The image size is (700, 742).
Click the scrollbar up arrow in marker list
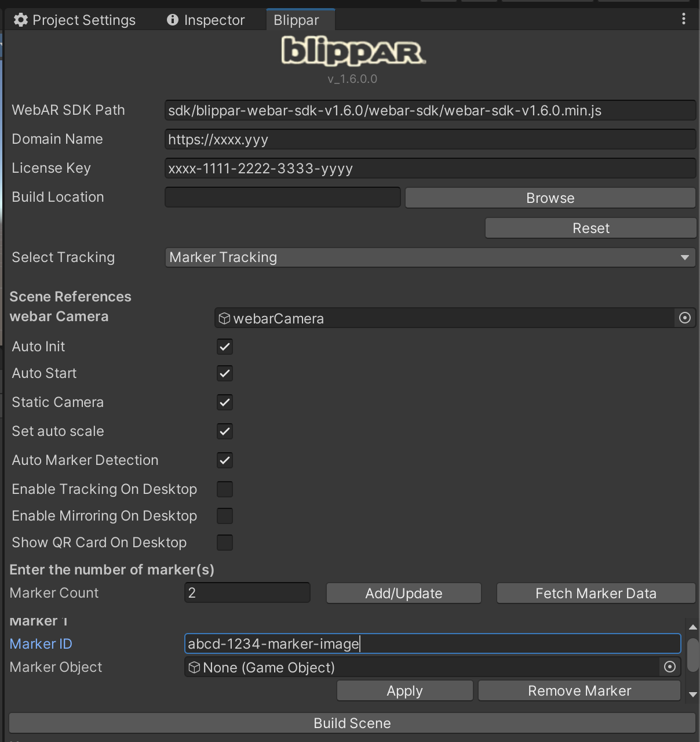[692, 627]
